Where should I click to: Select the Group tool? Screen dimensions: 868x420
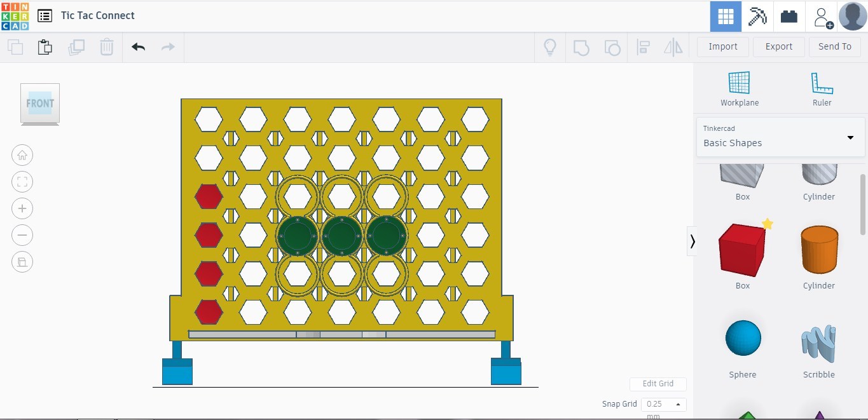(x=581, y=46)
